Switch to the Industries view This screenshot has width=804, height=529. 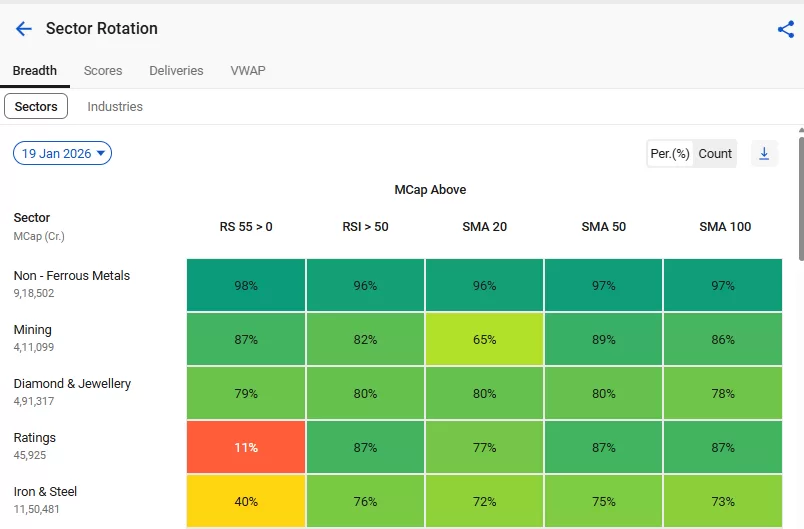click(115, 106)
